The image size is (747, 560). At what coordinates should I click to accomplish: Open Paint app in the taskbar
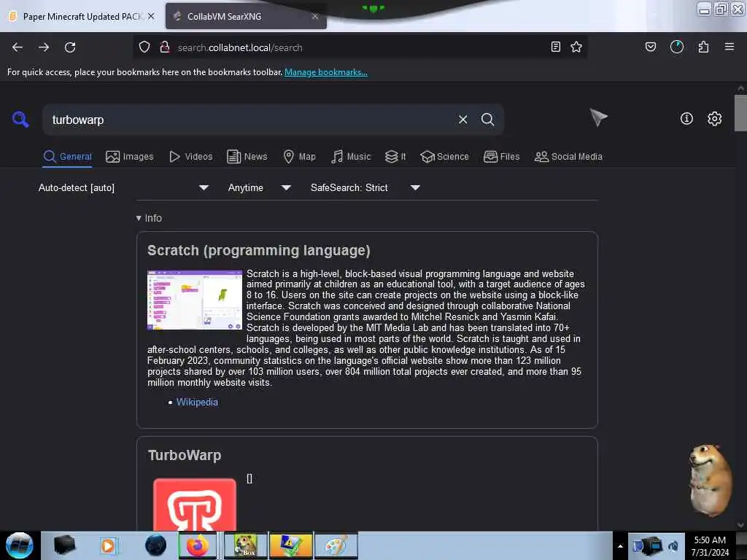pyautogui.click(x=336, y=545)
